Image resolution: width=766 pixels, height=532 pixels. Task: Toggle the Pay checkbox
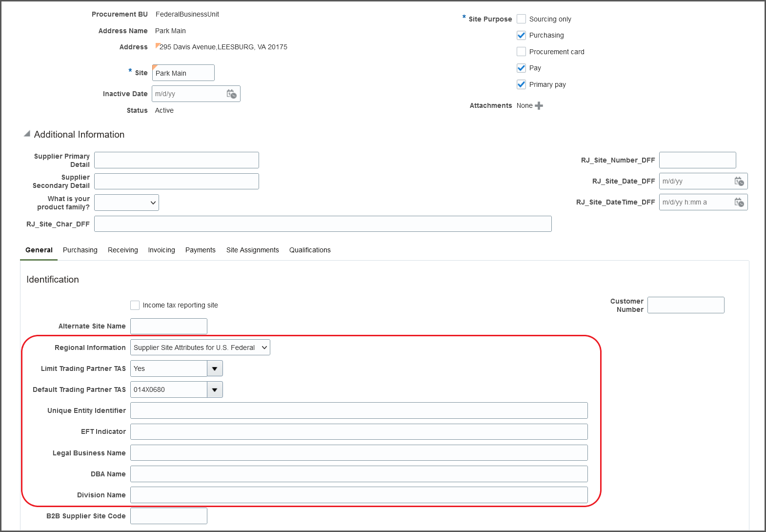521,68
